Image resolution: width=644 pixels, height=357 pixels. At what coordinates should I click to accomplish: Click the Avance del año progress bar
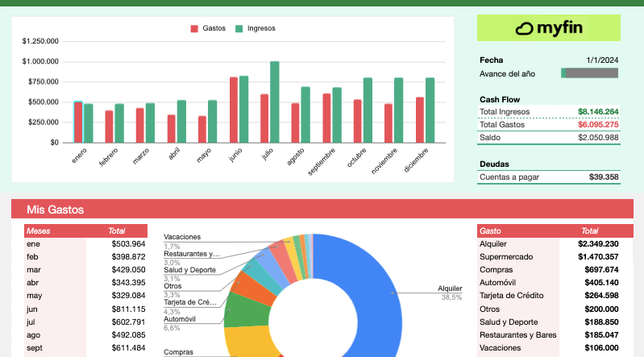tap(589, 73)
